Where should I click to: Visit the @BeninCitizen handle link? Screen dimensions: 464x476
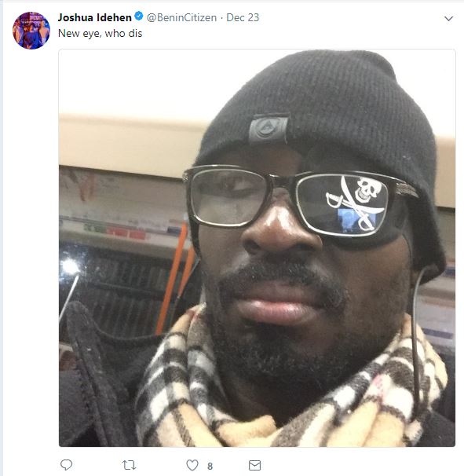click(181, 17)
